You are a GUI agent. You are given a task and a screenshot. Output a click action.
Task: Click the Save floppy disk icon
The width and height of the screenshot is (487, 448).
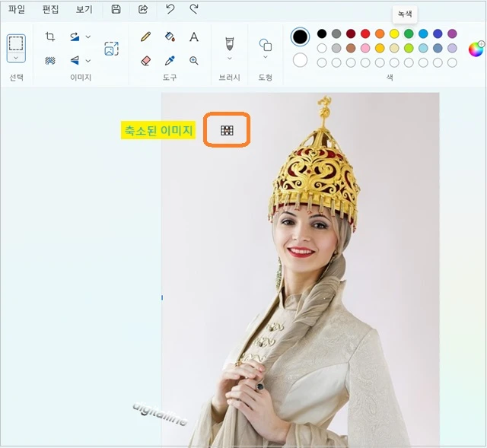point(116,9)
